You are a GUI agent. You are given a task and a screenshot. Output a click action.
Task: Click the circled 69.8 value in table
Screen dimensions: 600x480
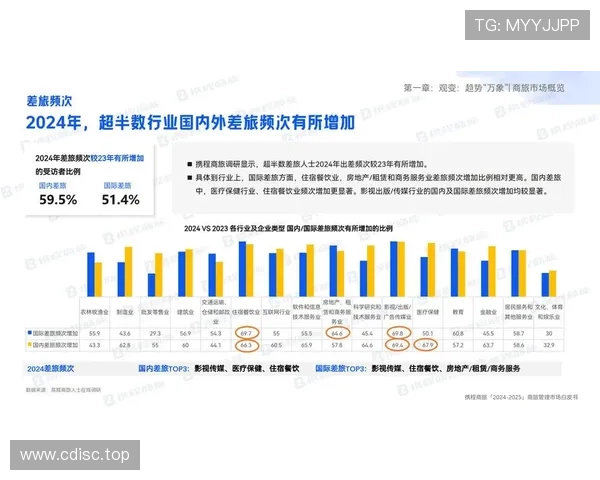click(398, 332)
